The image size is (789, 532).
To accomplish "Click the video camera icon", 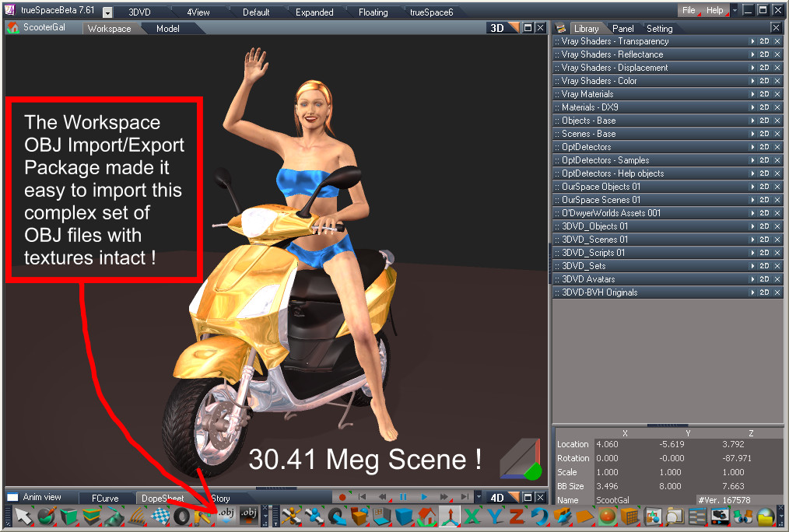I will point(720,516).
